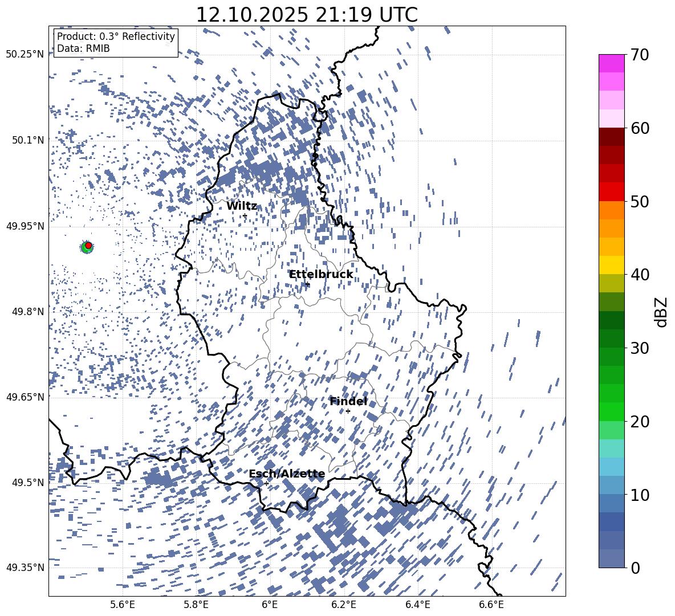Screen dimensions: 675x616
Task: Click the Wiltz city label
Action: pyautogui.click(x=242, y=206)
